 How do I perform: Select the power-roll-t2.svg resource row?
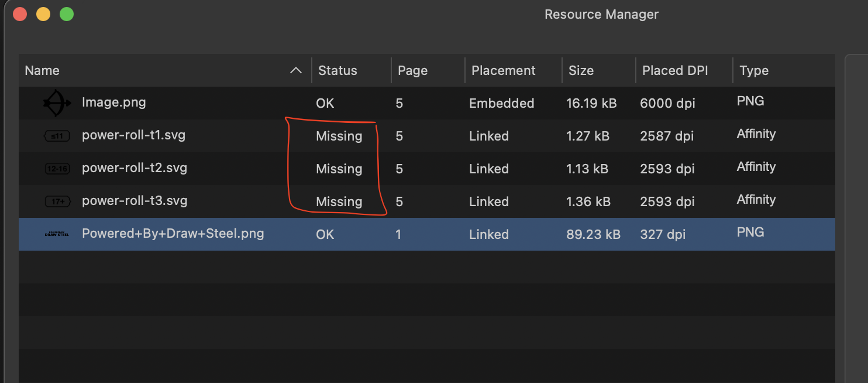[134, 169]
